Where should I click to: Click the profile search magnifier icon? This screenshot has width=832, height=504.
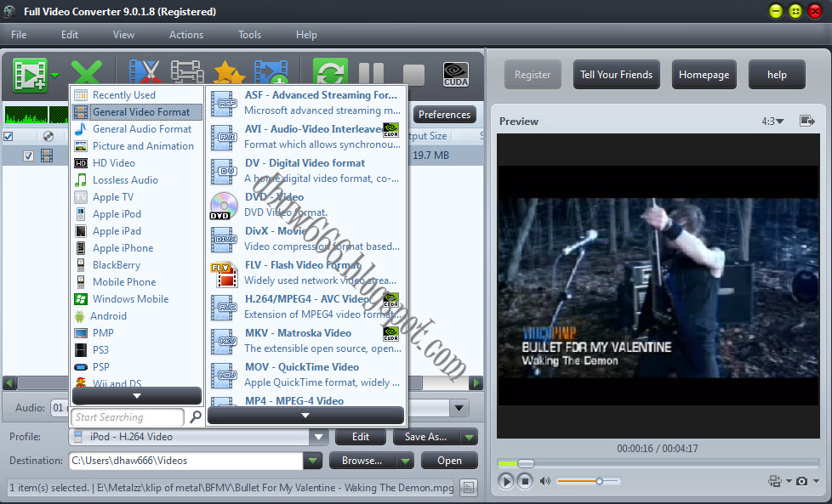coord(196,417)
